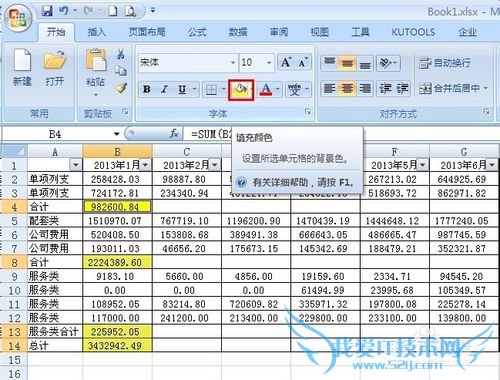
Task: Customize the quick access toolbar dropdown
Action: pos(153,11)
